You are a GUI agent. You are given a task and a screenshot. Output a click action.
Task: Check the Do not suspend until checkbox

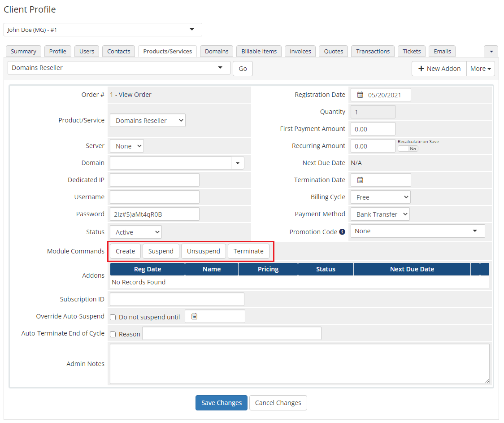coord(113,317)
